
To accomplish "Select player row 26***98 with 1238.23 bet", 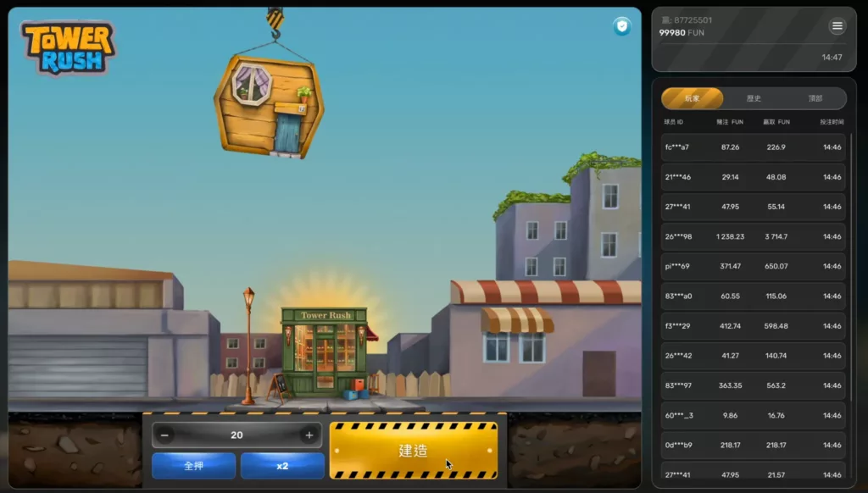I will point(753,236).
